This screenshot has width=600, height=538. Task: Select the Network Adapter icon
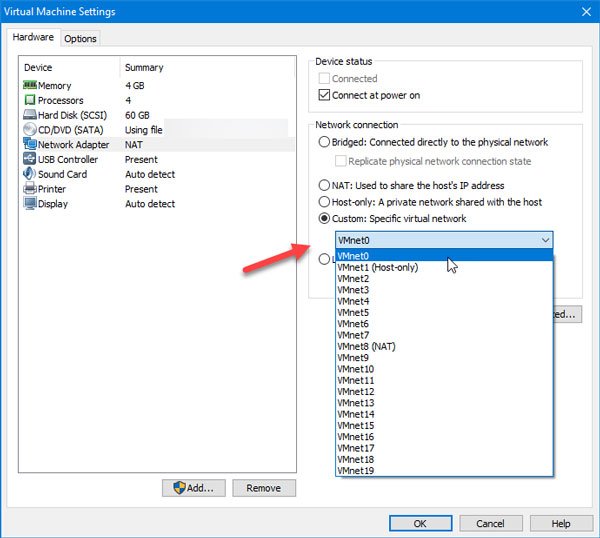[30, 144]
